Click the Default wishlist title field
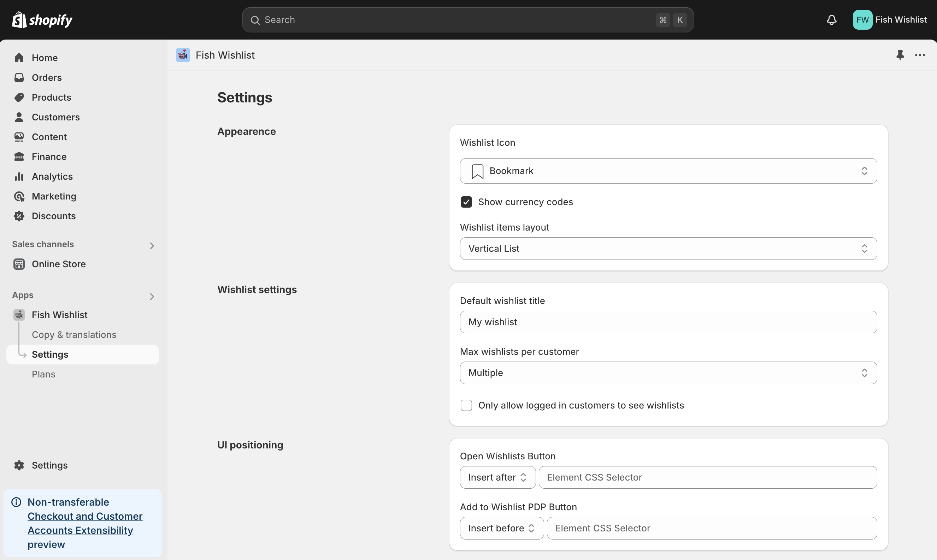 click(668, 322)
